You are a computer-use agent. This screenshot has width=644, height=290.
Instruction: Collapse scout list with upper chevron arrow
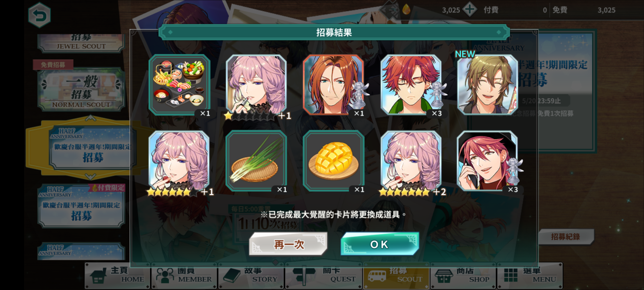tap(90, 118)
